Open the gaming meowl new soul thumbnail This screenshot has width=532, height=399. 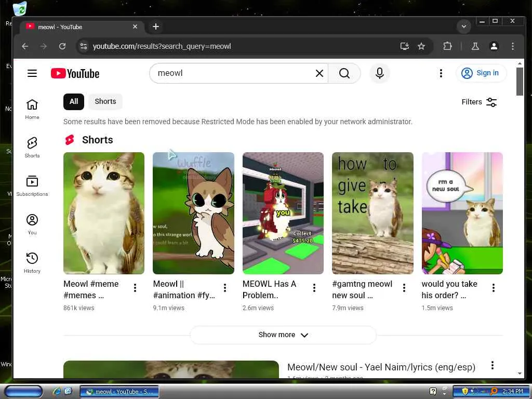pos(373,213)
